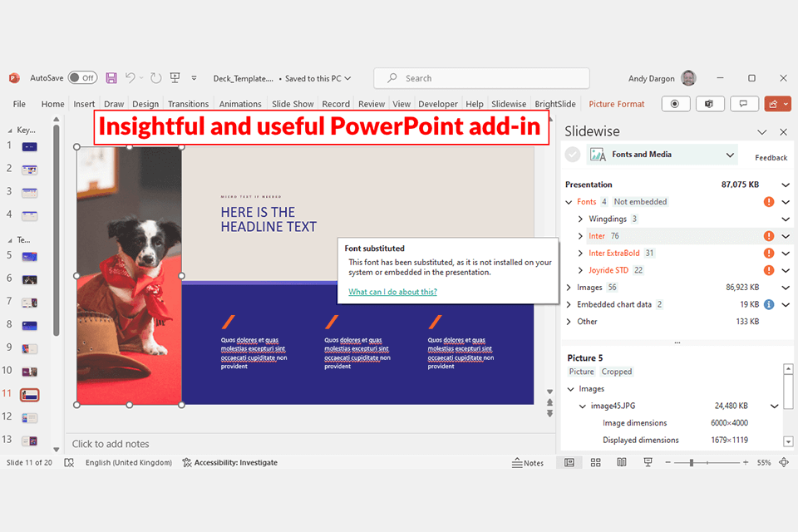Screen dimensions: 798x532
Task: Click the orange Share button
Action: point(778,104)
